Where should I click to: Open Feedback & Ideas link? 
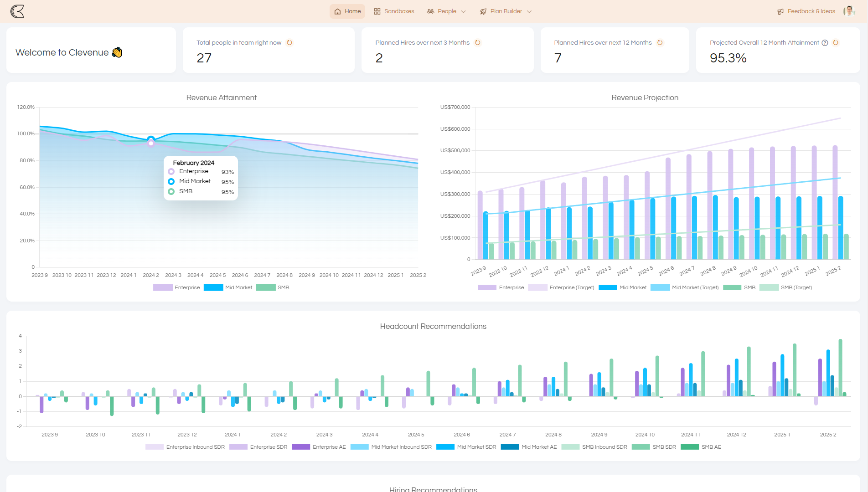tap(811, 11)
